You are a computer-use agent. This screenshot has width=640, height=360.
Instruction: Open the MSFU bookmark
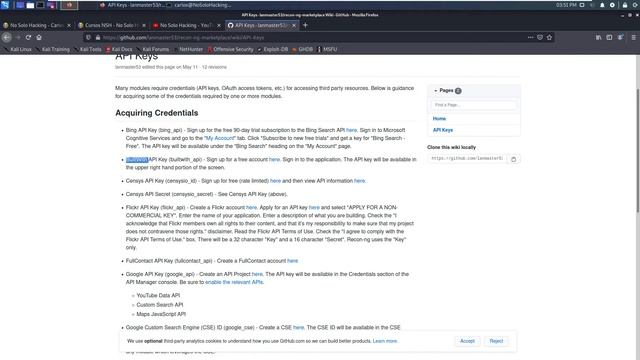coord(327,49)
